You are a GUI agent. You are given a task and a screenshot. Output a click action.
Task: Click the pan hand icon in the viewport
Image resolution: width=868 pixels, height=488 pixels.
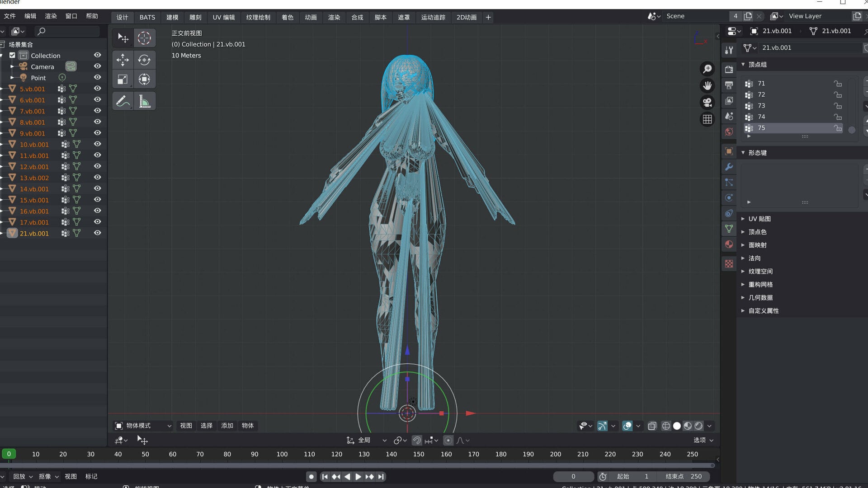[x=707, y=85]
